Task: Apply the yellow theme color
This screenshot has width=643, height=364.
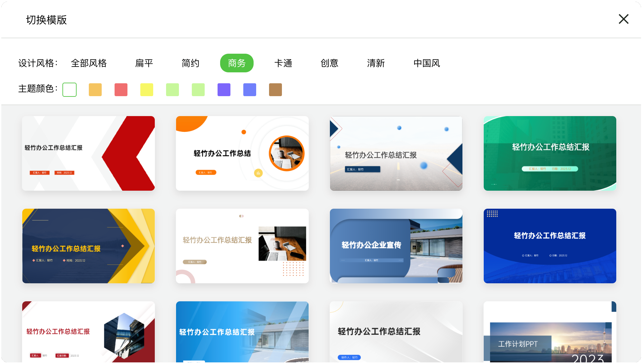Action: pyautogui.click(x=147, y=90)
